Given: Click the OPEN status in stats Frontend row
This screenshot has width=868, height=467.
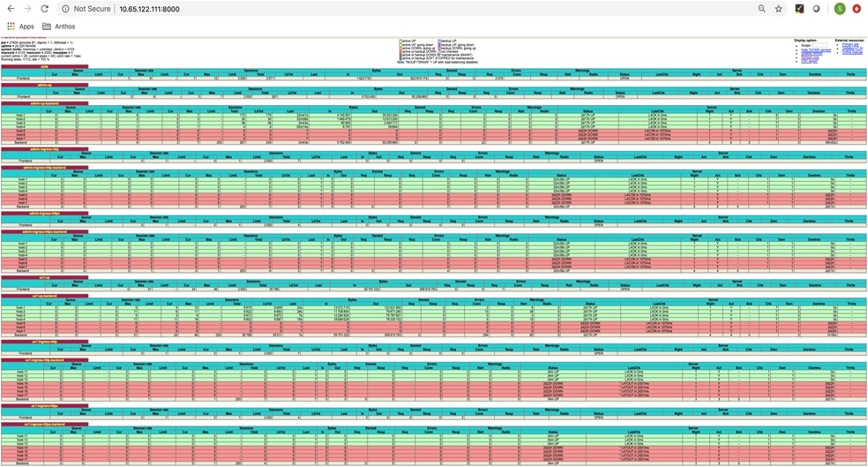Looking at the screenshot, I should [x=625, y=79].
